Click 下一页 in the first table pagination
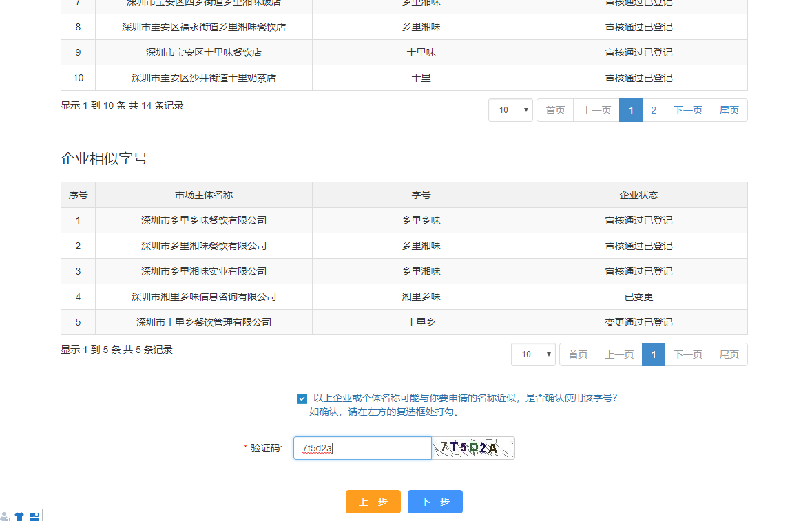 (687, 109)
